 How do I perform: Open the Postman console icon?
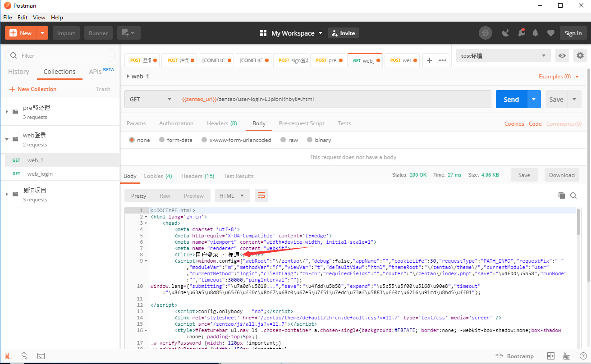(41, 356)
